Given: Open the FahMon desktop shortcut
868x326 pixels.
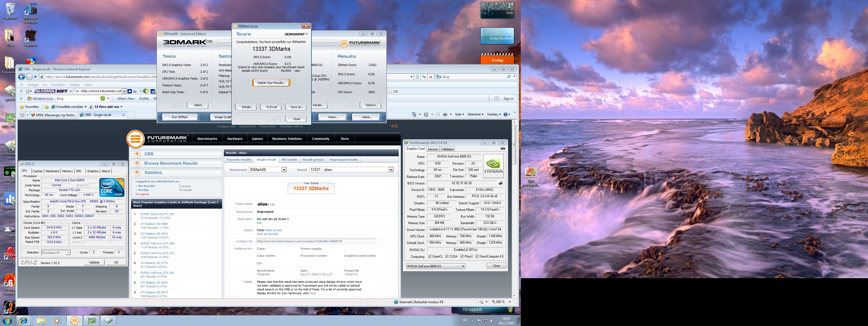Looking at the screenshot, I should [31, 37].
